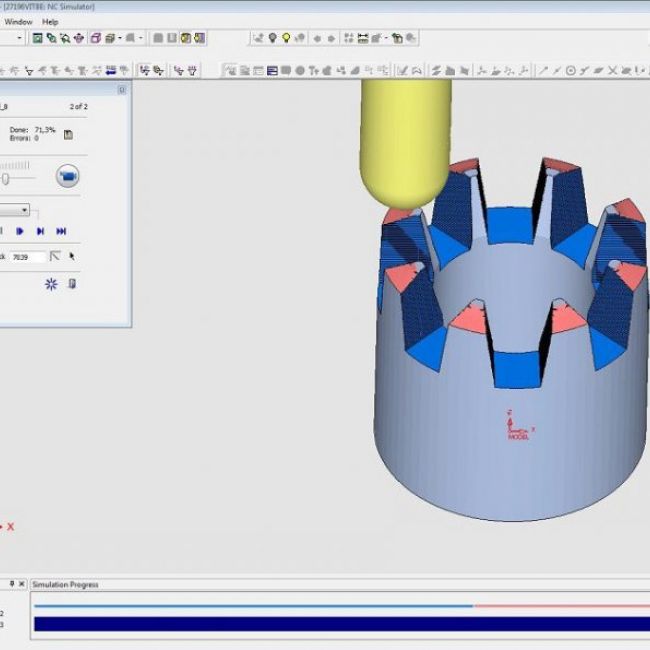Open dropdown arrow beside gray toolbar icon near ruler
Viewport: 650px width, 650px height.
point(386,39)
